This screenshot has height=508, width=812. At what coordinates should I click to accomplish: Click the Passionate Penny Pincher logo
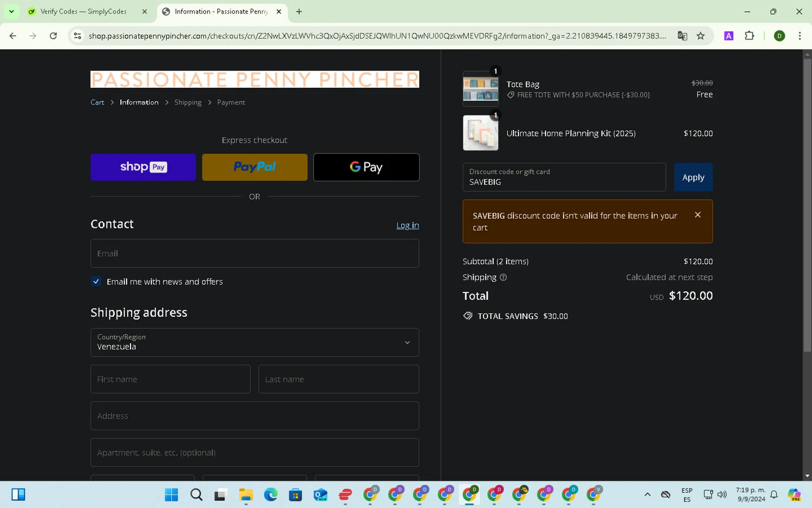(254, 79)
